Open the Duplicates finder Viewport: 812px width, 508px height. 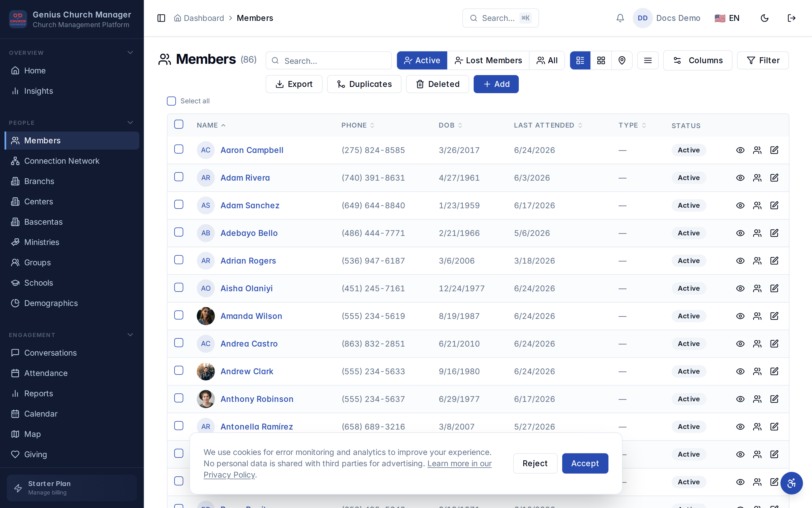(x=364, y=84)
